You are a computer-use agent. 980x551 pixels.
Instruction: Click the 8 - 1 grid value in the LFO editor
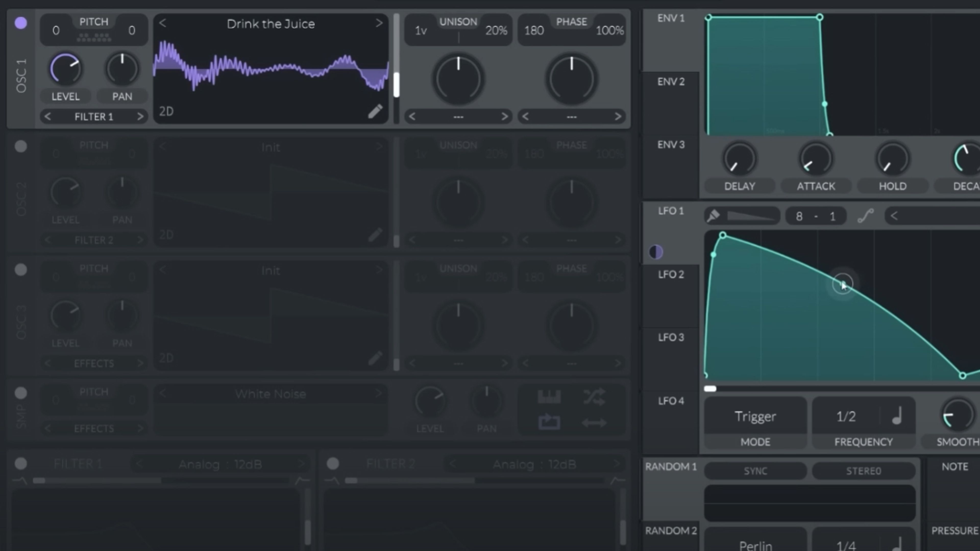[x=816, y=216]
